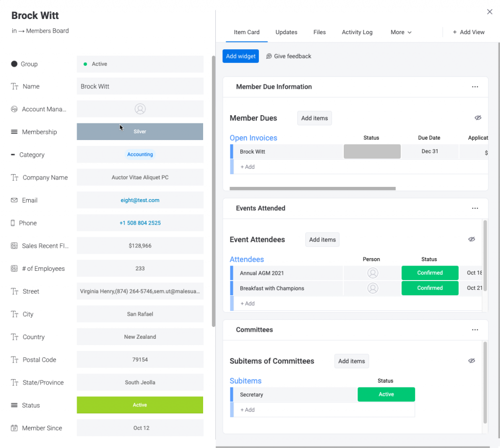Click the Account Manager person avatar icon
The image size is (500, 448).
click(x=140, y=109)
